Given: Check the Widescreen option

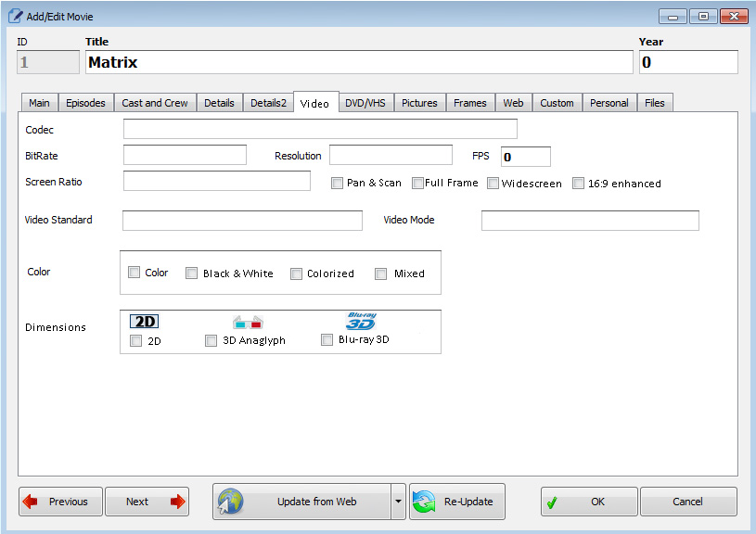Looking at the screenshot, I should tap(493, 183).
